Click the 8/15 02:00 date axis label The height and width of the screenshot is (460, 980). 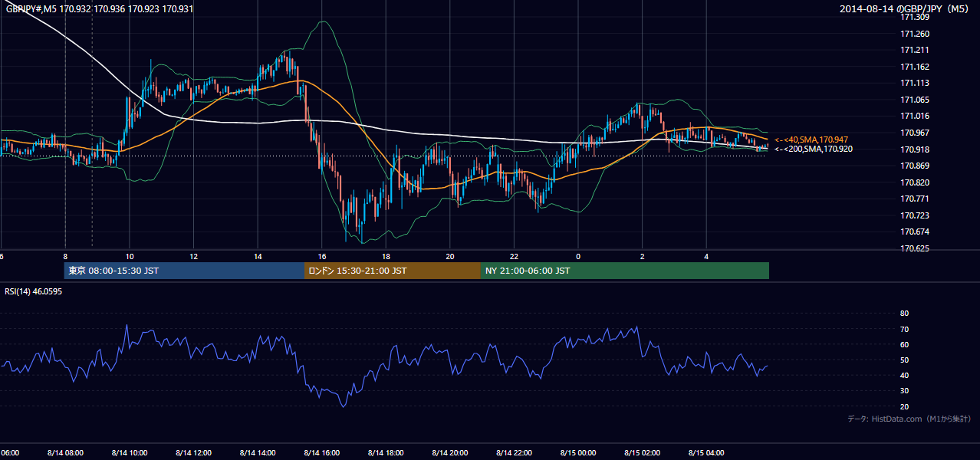pyautogui.click(x=643, y=452)
